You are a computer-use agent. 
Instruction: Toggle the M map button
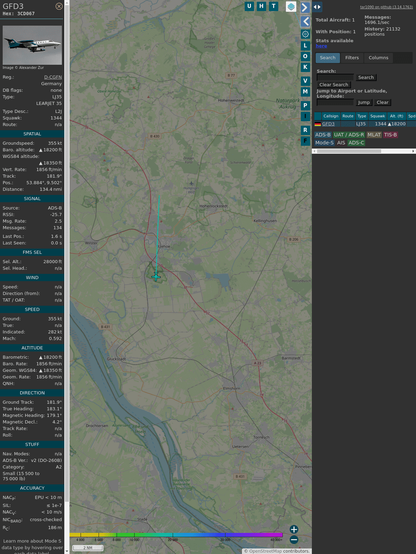305,92
